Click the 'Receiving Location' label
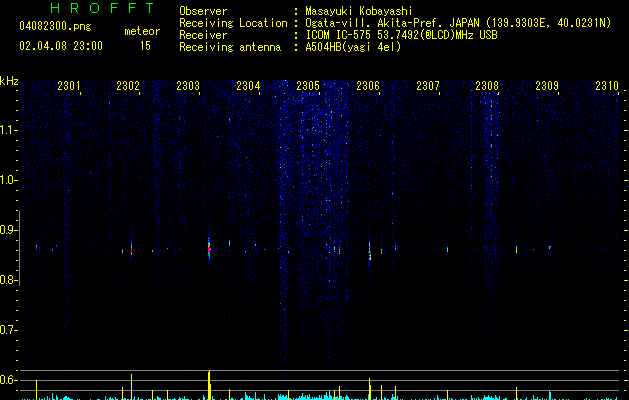This screenshot has width=629, height=400. coord(233,23)
